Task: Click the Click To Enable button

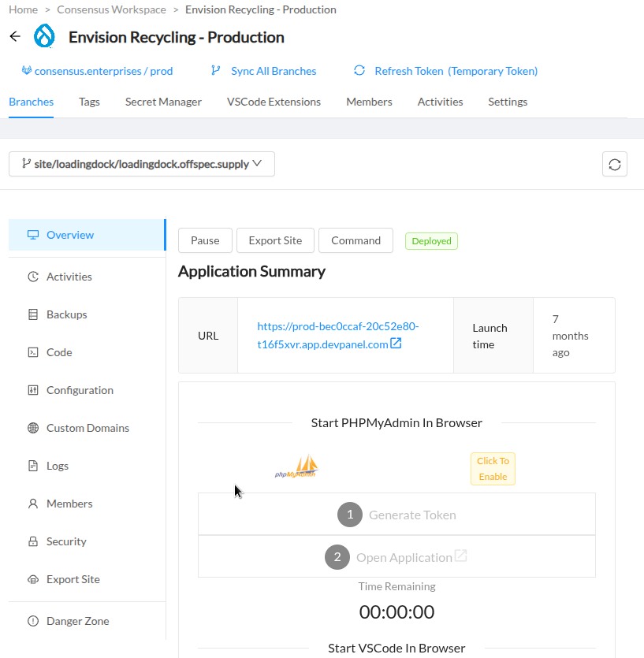Action: pos(493,469)
